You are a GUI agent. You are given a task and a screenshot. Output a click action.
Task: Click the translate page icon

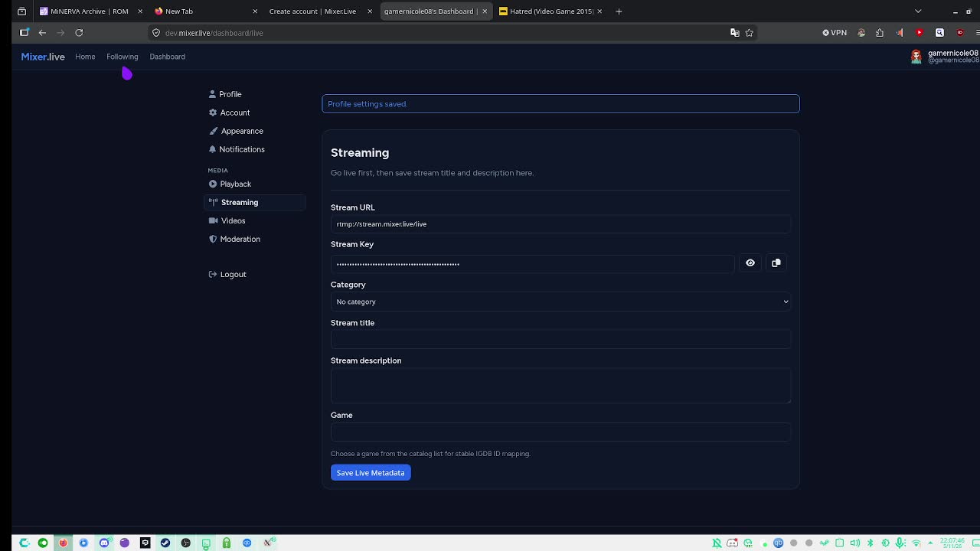[x=735, y=33]
